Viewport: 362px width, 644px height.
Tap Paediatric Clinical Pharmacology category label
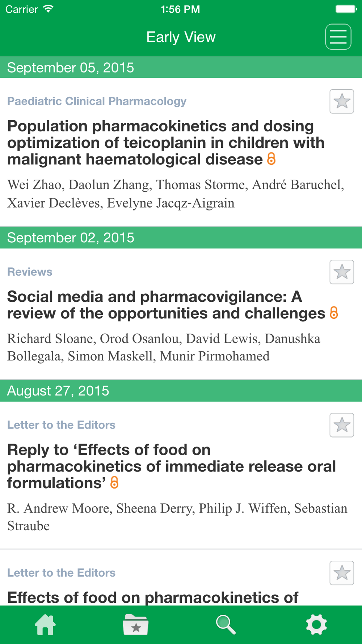coord(97,101)
